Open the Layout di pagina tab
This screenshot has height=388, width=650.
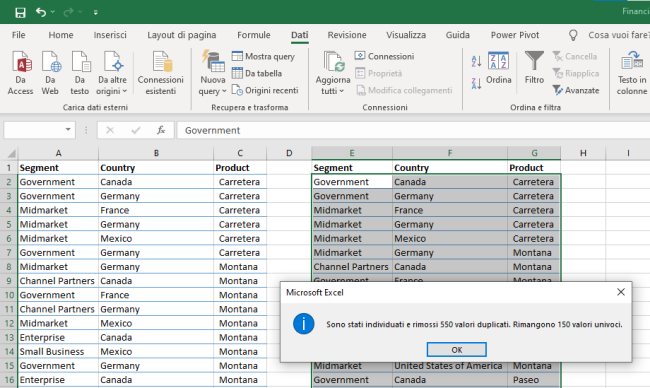(182, 35)
